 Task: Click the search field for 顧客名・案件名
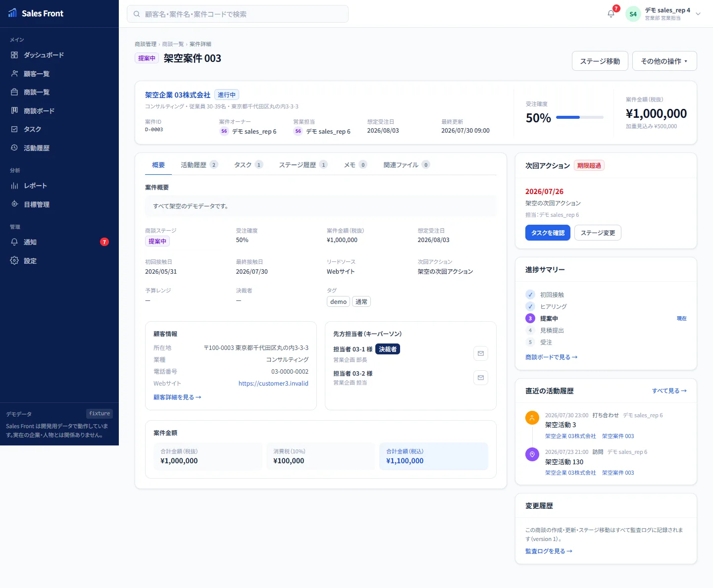point(238,14)
